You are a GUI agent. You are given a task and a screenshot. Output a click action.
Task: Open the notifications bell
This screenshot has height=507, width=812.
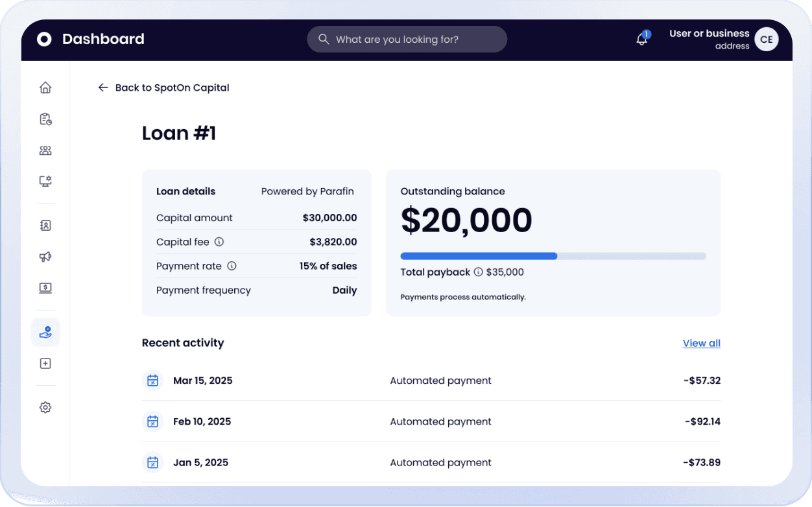pyautogui.click(x=642, y=38)
